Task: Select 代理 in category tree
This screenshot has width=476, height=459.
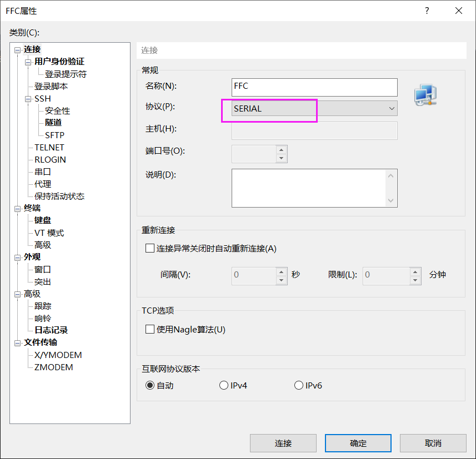Action: click(43, 184)
